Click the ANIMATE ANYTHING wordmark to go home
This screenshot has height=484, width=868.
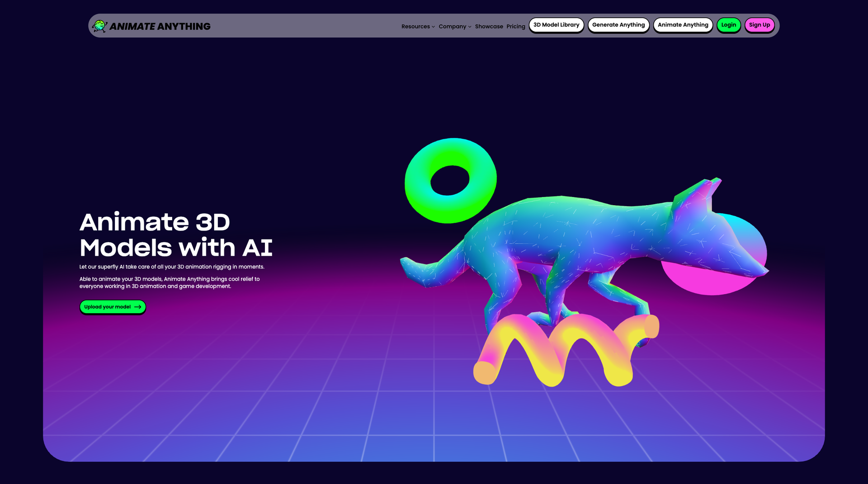pyautogui.click(x=161, y=26)
